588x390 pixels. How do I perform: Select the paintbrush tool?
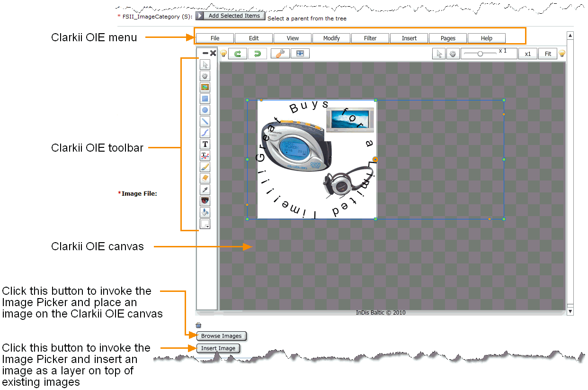point(205,167)
